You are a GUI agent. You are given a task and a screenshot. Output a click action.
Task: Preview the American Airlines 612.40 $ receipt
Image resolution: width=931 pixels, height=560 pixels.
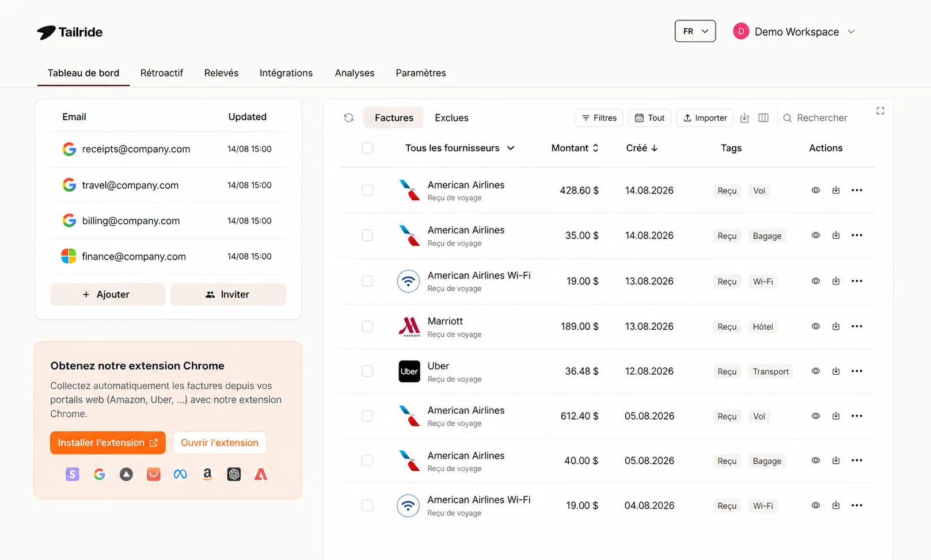click(816, 416)
